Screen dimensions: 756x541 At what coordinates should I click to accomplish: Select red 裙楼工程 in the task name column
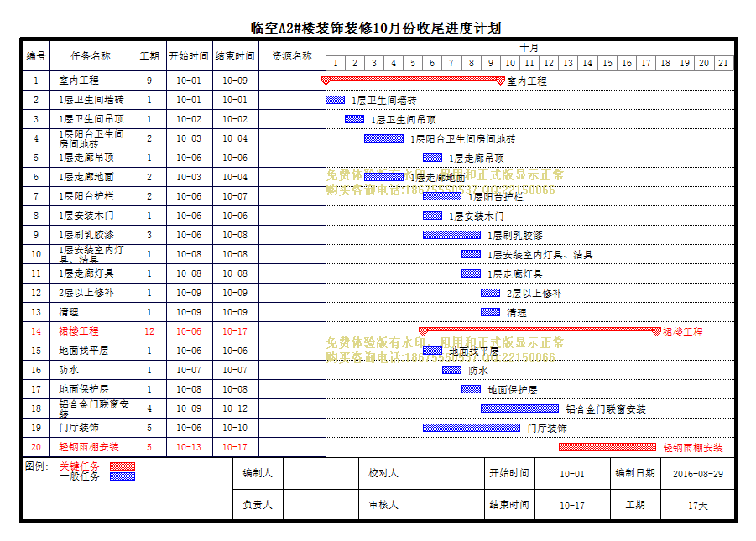[x=79, y=331]
